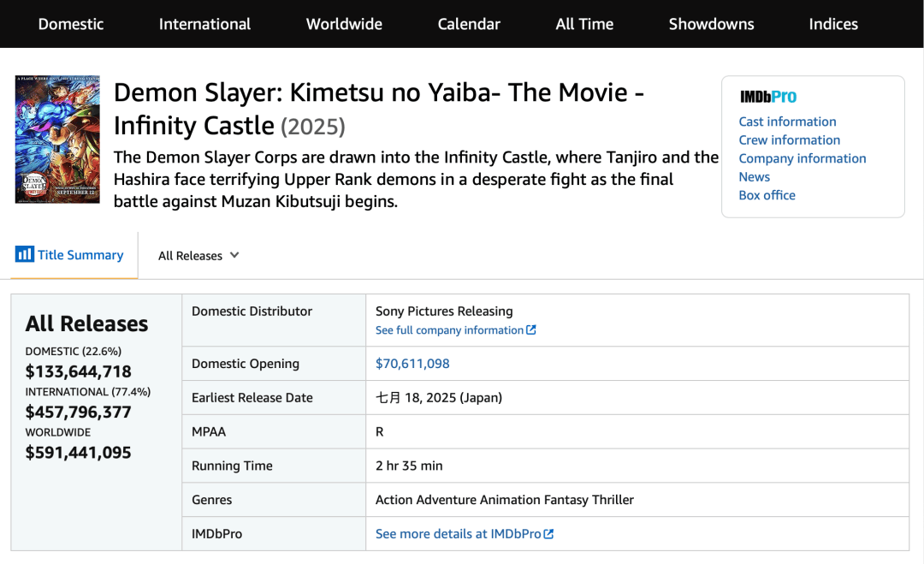This screenshot has width=924, height=564.
Task: Open the Worldwide menu item
Action: click(x=344, y=24)
